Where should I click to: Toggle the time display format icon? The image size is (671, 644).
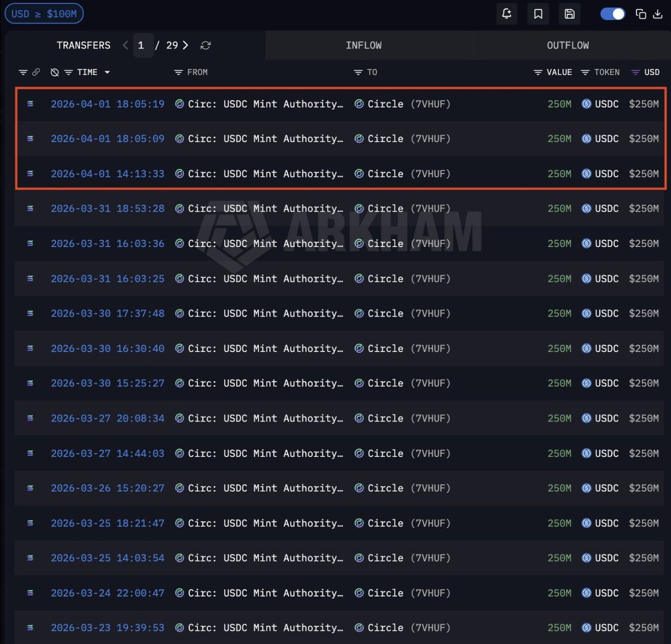click(x=54, y=72)
